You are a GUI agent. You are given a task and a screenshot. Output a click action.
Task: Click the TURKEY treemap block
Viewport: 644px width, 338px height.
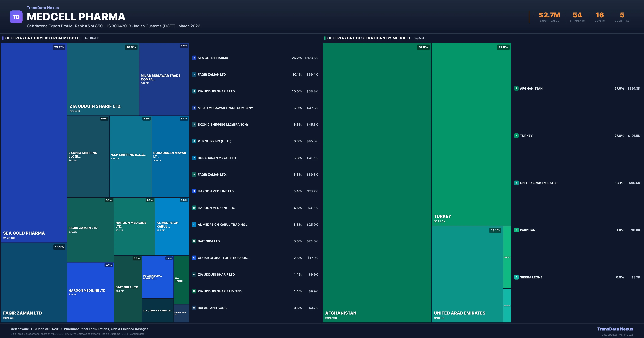tap(471, 135)
